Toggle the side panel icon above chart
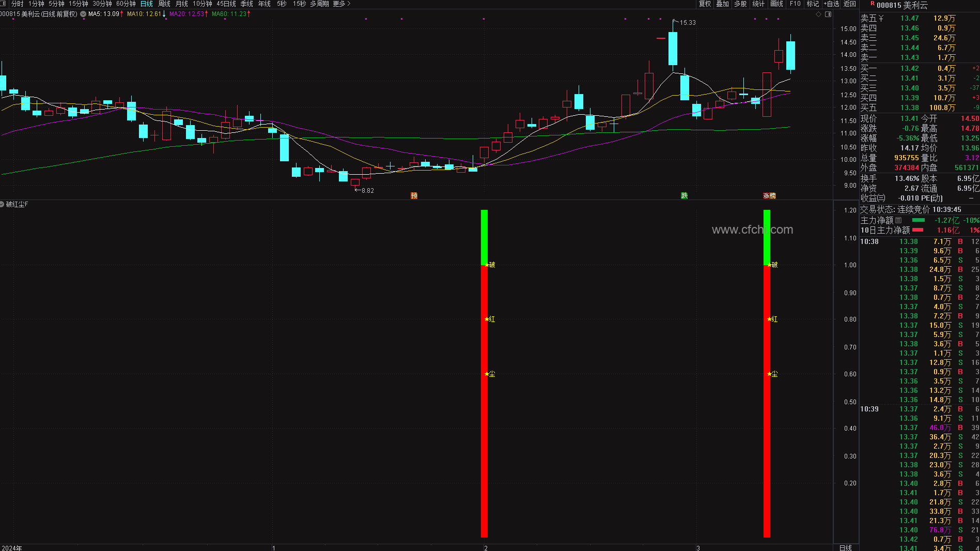980x551 pixels. pos(828,14)
